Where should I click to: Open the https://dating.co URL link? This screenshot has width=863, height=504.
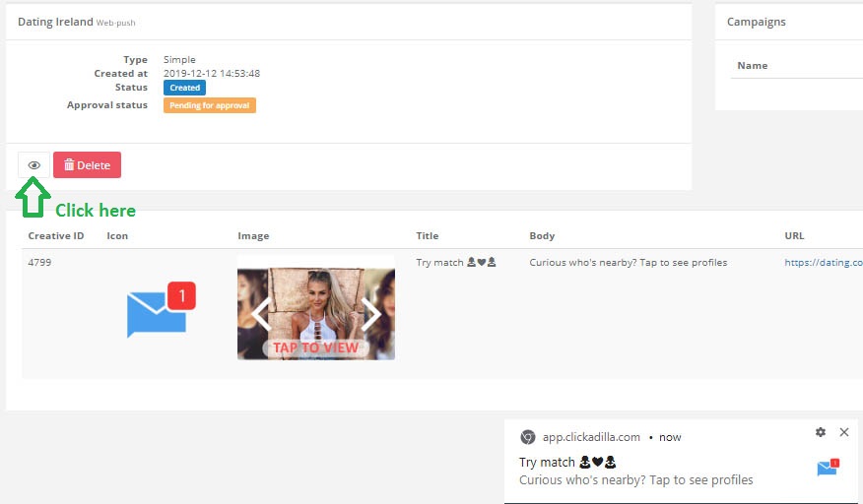coord(823,263)
